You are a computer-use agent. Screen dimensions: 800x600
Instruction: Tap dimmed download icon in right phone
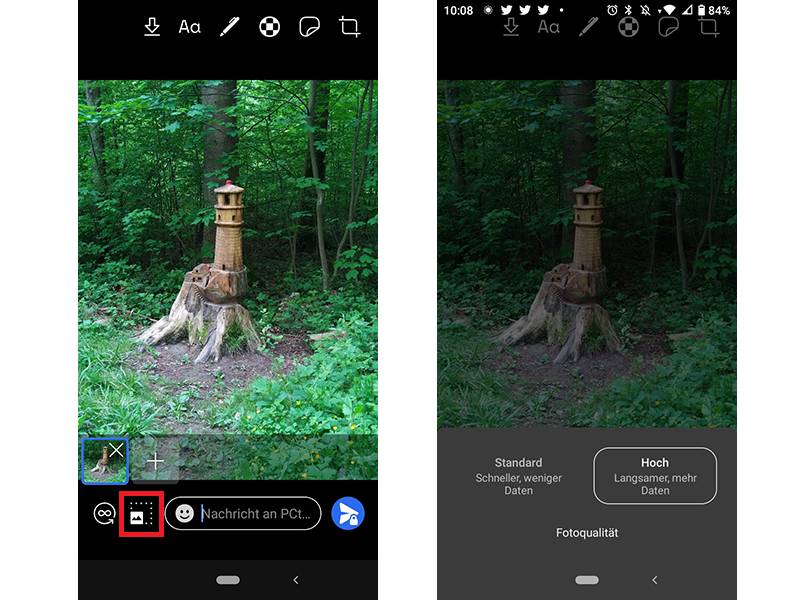[x=511, y=27]
